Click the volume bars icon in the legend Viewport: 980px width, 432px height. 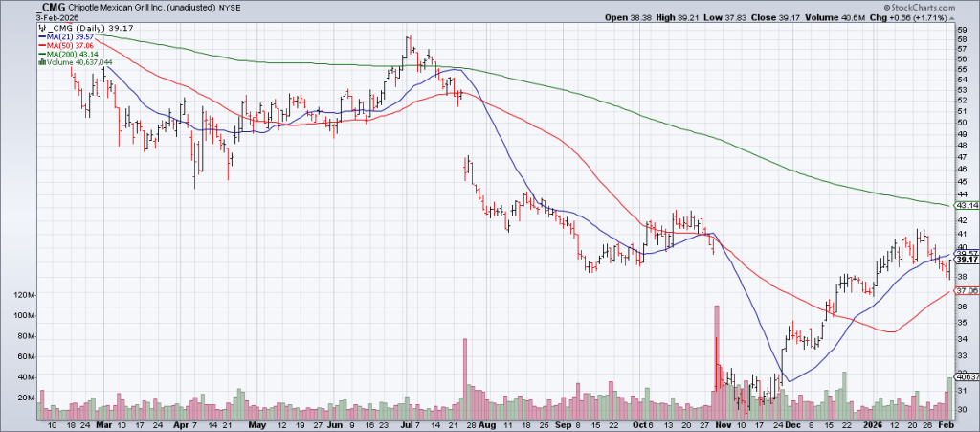pos(41,63)
